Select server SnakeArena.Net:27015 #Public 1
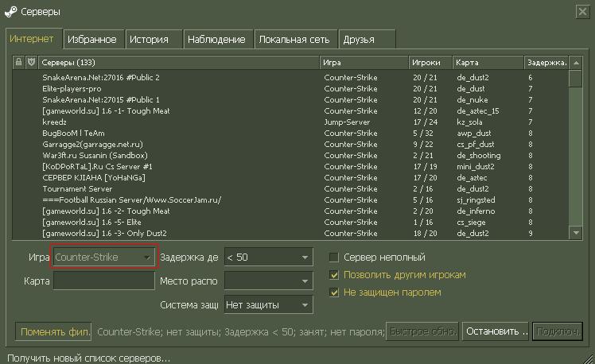The image size is (595, 364). click(x=290, y=99)
